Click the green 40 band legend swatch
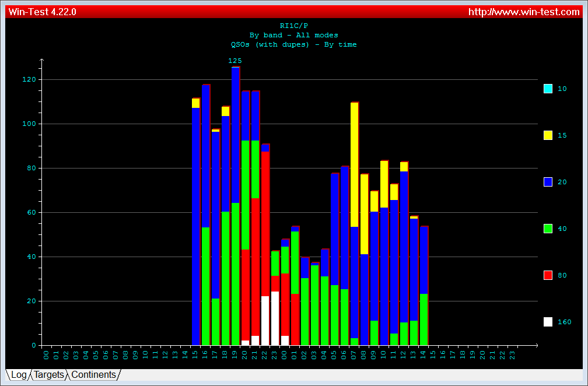588x386 pixels. pyautogui.click(x=548, y=229)
